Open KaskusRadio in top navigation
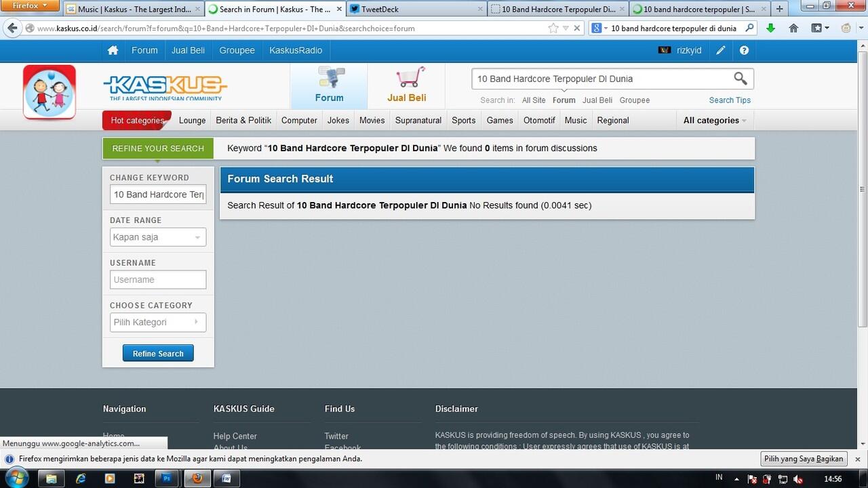 coord(296,50)
